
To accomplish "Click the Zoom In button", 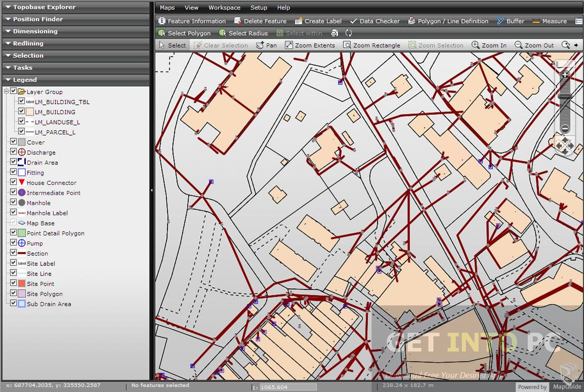I will coord(489,45).
